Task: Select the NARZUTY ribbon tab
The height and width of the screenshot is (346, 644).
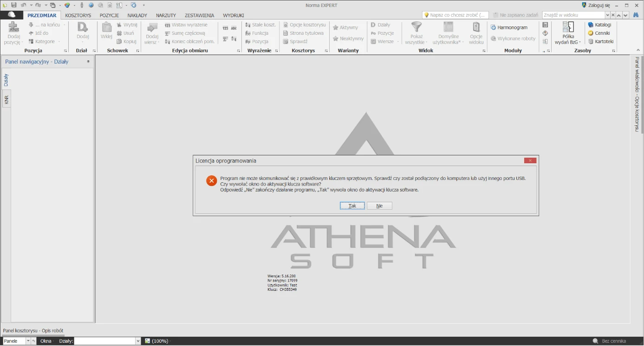Action: coord(166,15)
